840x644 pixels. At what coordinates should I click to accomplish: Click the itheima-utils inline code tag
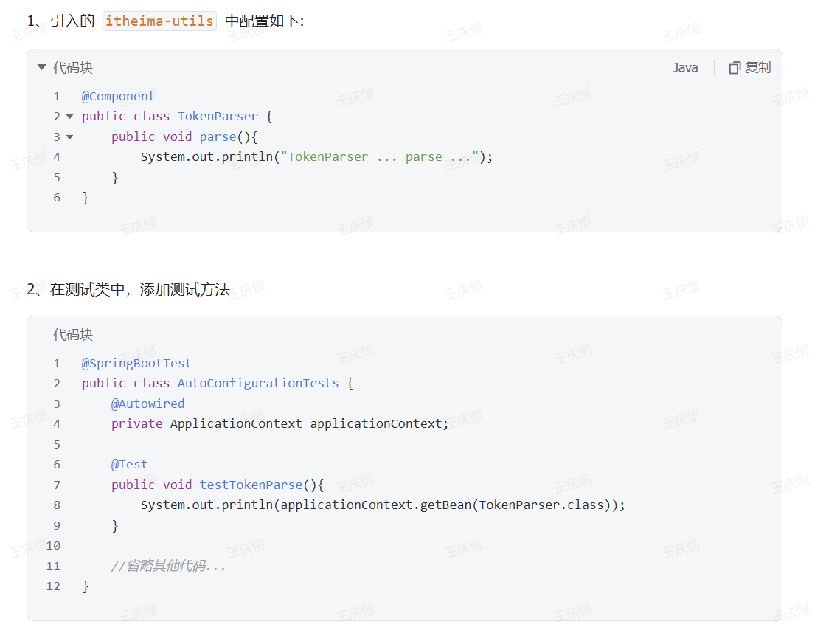click(159, 21)
